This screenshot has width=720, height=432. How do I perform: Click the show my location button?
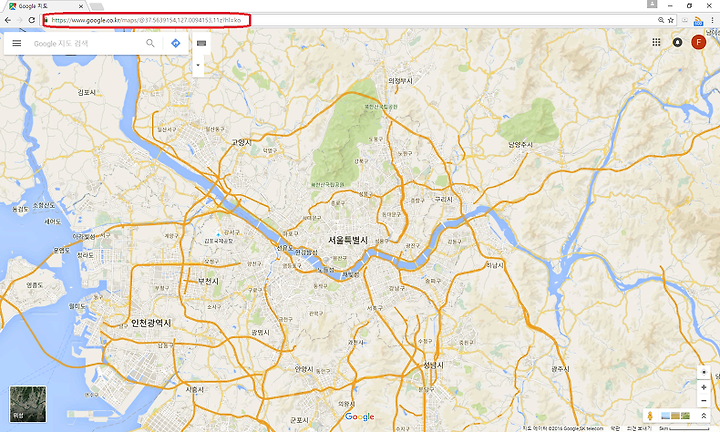[703, 372]
